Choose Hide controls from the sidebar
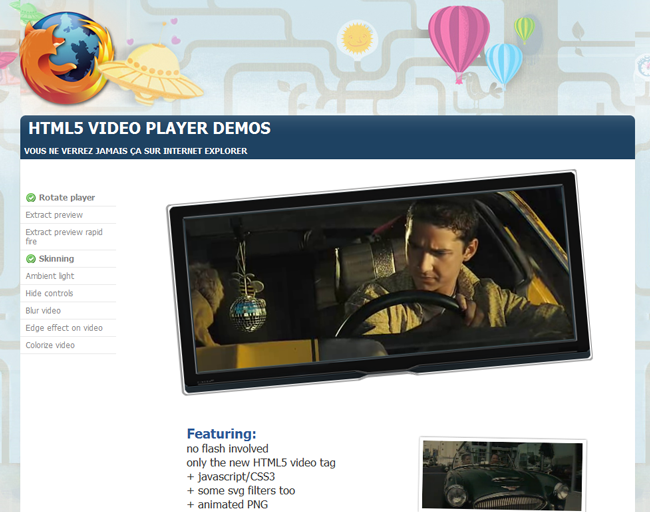This screenshot has width=650, height=512. (x=49, y=293)
